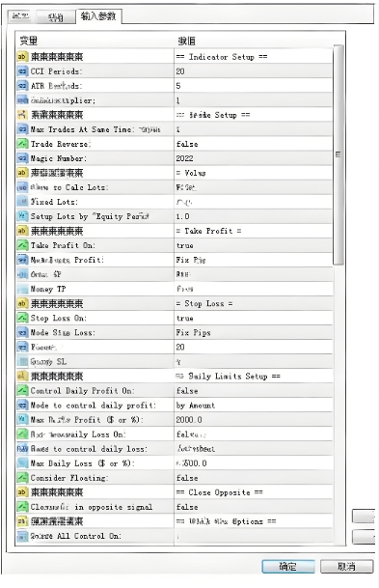379x588 pixels.
Task: Switch to the middle tab
Action: coord(56,17)
